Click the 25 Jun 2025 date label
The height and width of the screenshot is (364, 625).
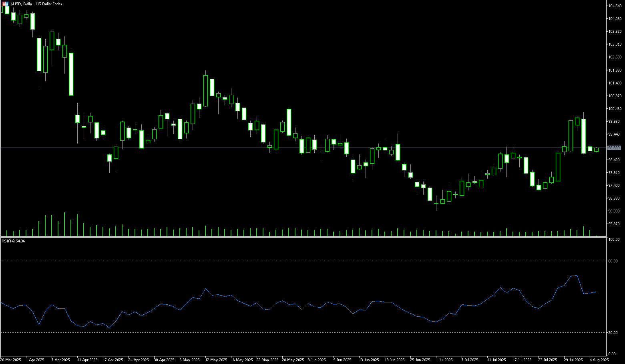point(420,360)
